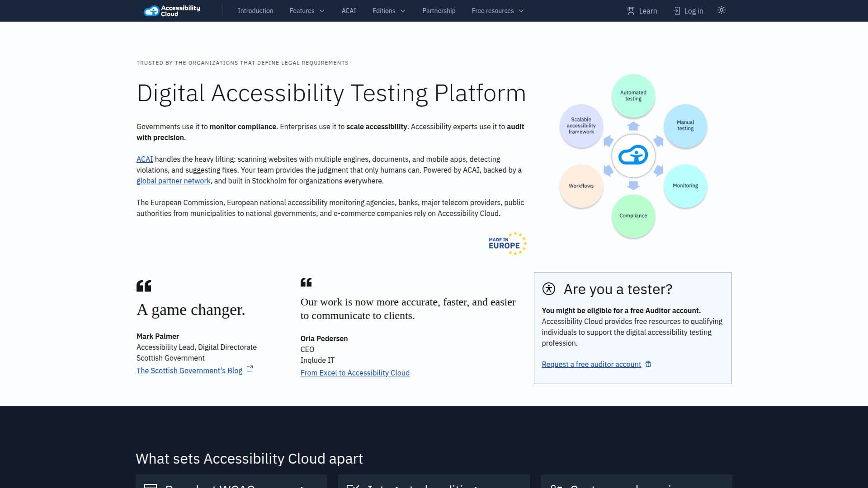Toggle the light/dark theme sun icon
This screenshot has height=488, width=868.
[722, 10]
